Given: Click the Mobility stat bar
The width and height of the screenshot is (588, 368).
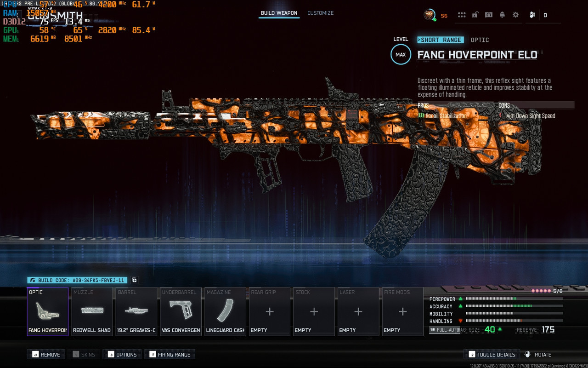Looking at the screenshot, I should (514, 314).
